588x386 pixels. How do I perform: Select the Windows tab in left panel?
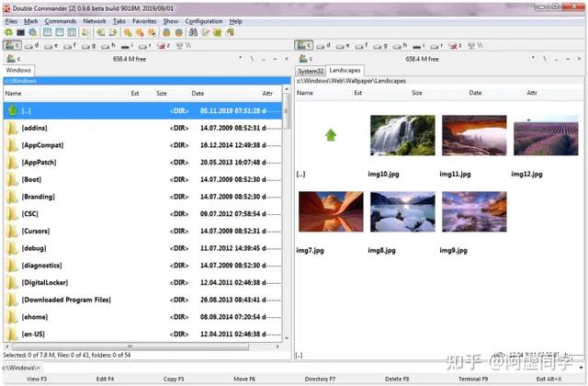pyautogui.click(x=18, y=70)
